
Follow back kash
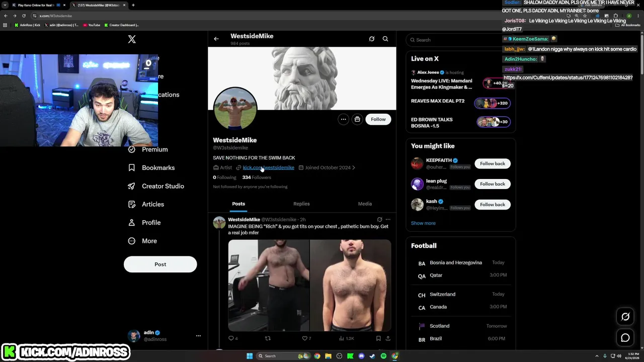pos(492,205)
